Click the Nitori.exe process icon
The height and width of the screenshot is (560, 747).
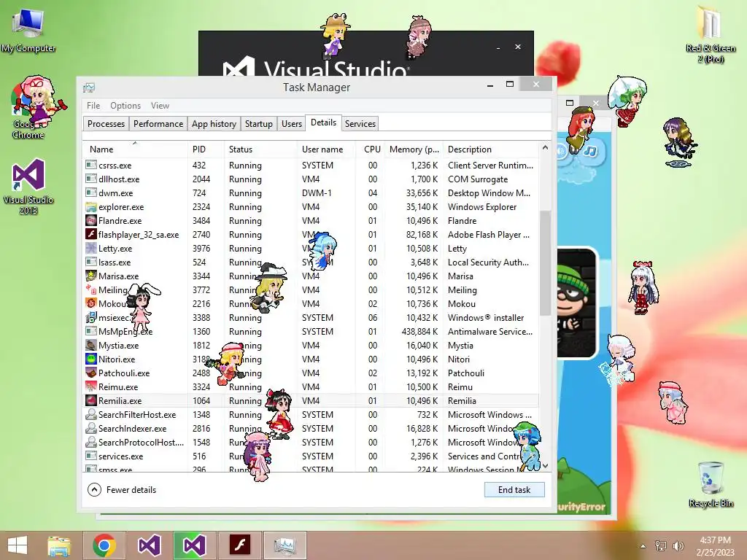(91, 359)
